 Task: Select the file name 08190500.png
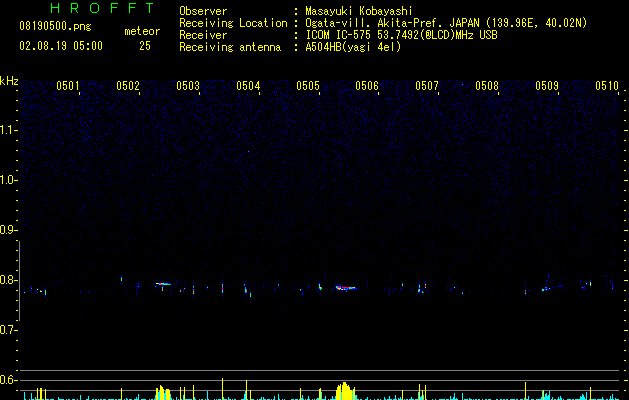tap(55, 27)
